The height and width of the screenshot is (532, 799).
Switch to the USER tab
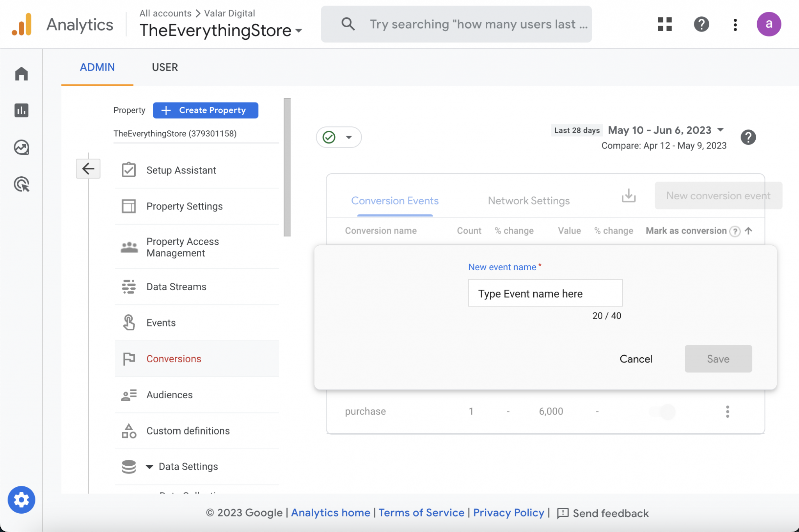165,67
